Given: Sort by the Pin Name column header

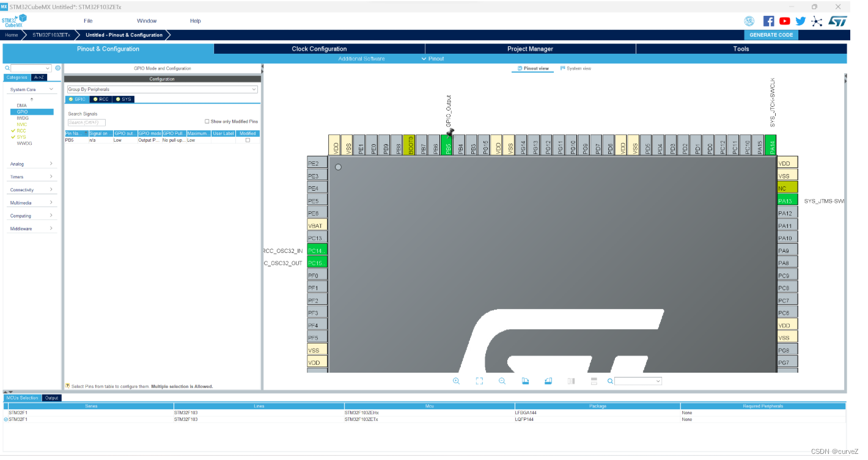Looking at the screenshot, I should (x=76, y=133).
